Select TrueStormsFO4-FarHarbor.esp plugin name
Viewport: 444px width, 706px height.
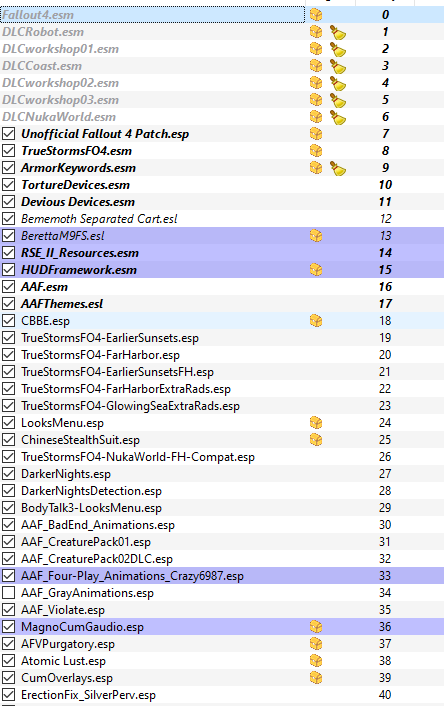[100, 355]
